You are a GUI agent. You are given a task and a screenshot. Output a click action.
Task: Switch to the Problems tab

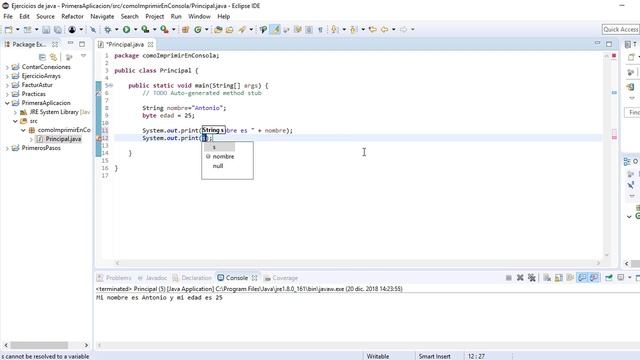[x=114, y=278]
